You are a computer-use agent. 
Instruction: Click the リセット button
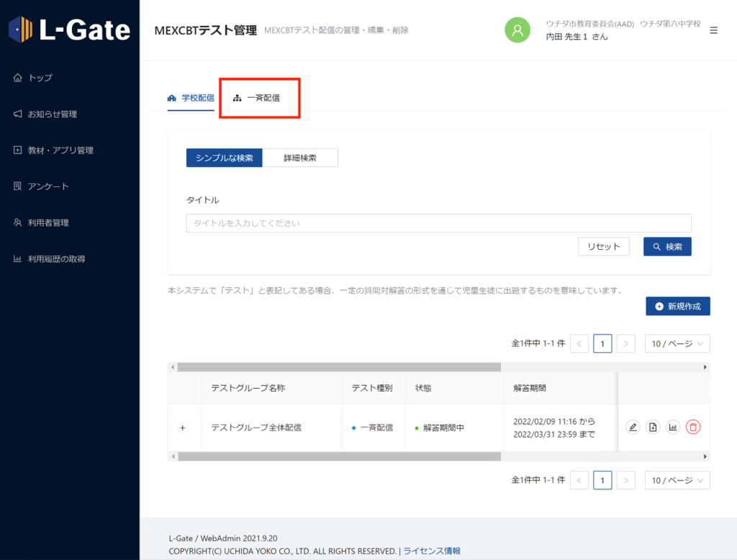click(604, 246)
